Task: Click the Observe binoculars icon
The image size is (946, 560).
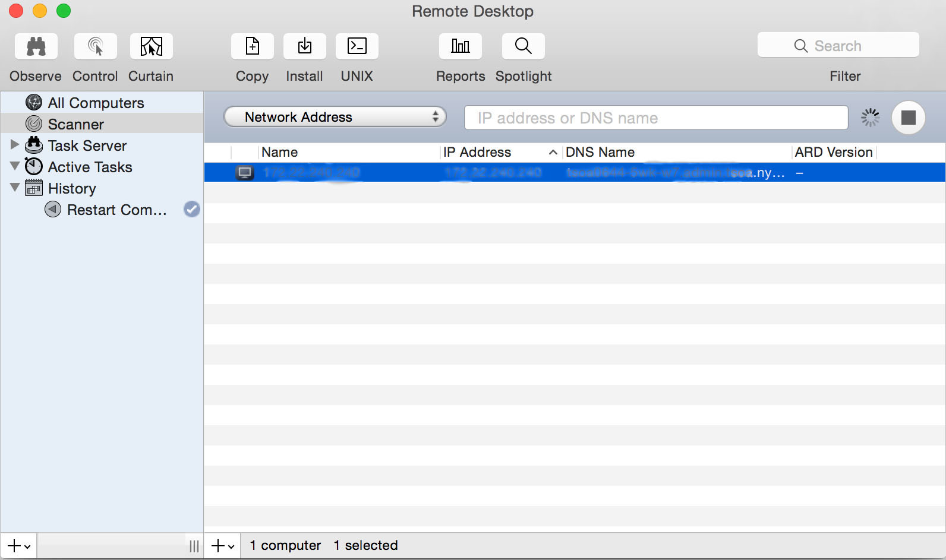Action: [36, 46]
